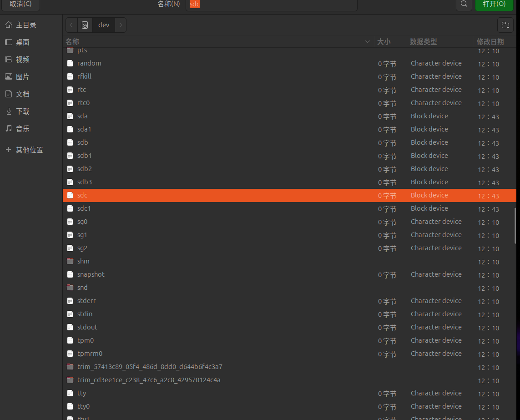Click the search magnifier icon
Screen dimensions: 520x420
(x=464, y=4)
